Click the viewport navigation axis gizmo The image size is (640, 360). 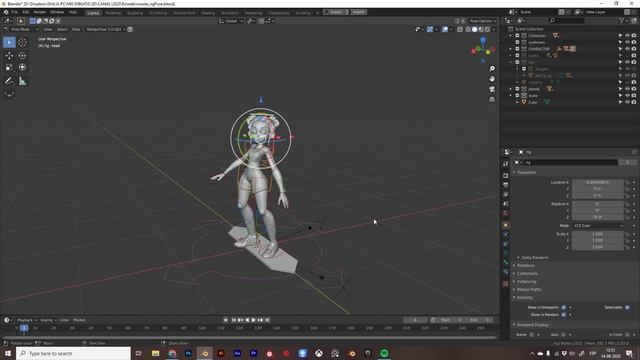click(483, 50)
